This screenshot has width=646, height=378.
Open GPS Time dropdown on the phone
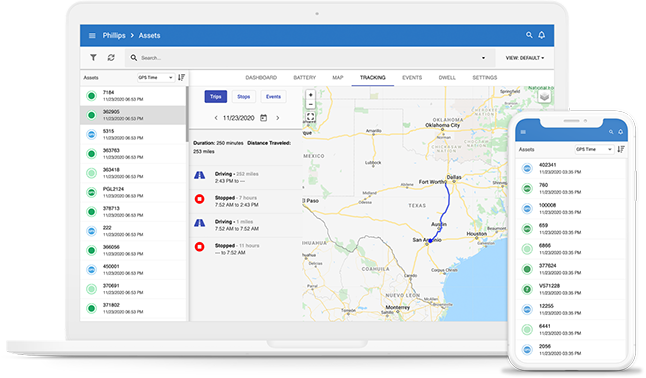coord(594,149)
